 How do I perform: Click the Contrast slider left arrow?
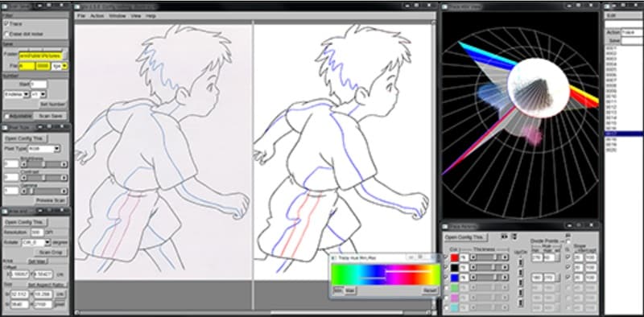(24, 177)
